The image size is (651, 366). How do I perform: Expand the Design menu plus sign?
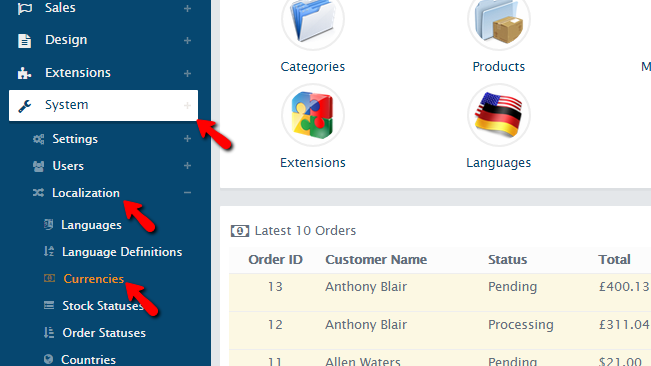pyautogui.click(x=187, y=41)
